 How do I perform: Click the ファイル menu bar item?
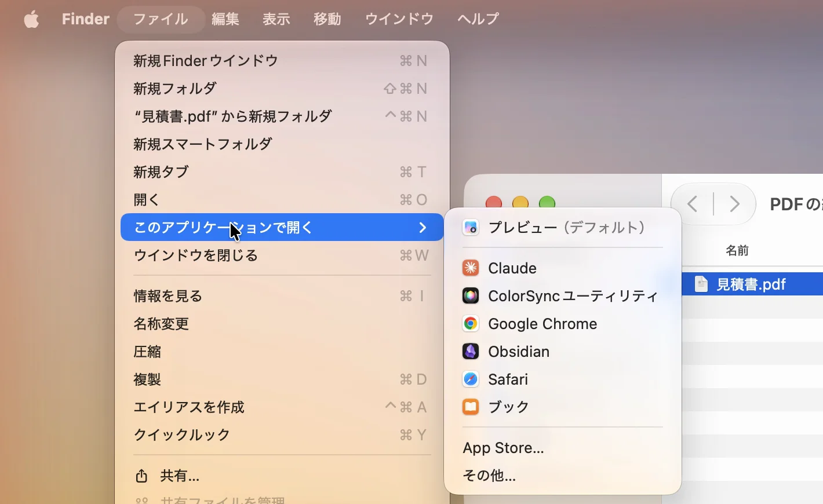(161, 19)
